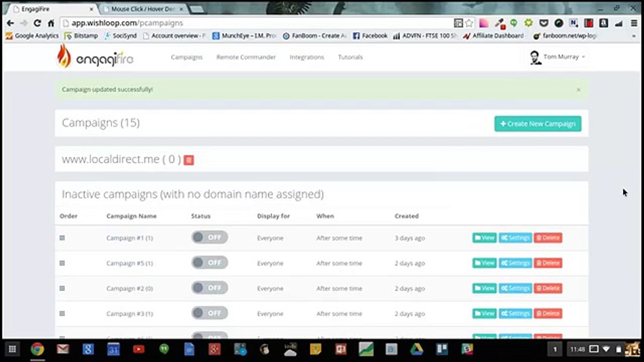Open the Chrome hamburger menu
The image size is (644, 362).
click(634, 23)
